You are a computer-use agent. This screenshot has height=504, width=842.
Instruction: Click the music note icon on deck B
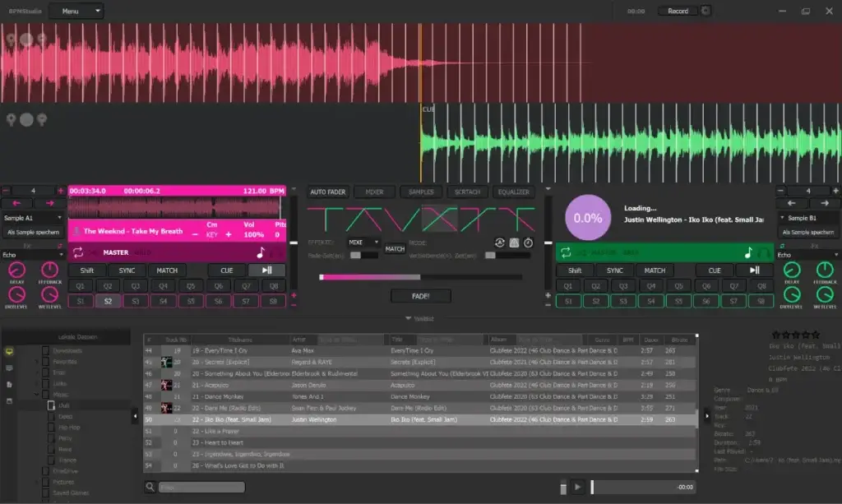tap(748, 252)
